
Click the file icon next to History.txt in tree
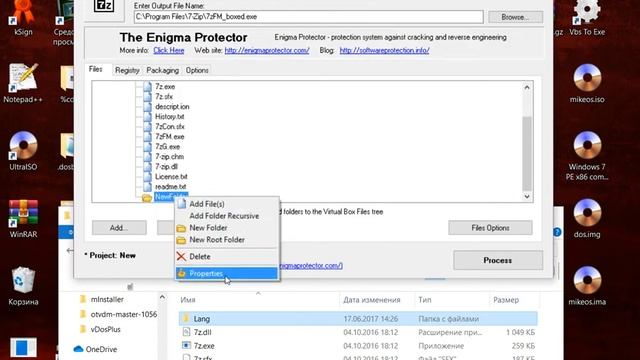point(147,117)
